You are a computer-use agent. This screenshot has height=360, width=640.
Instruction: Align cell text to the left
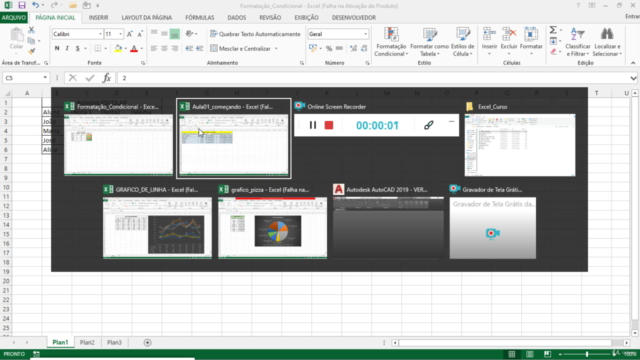click(154, 48)
